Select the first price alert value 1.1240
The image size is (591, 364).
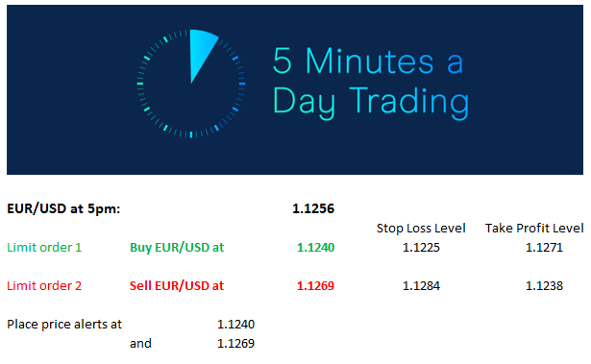click(235, 324)
